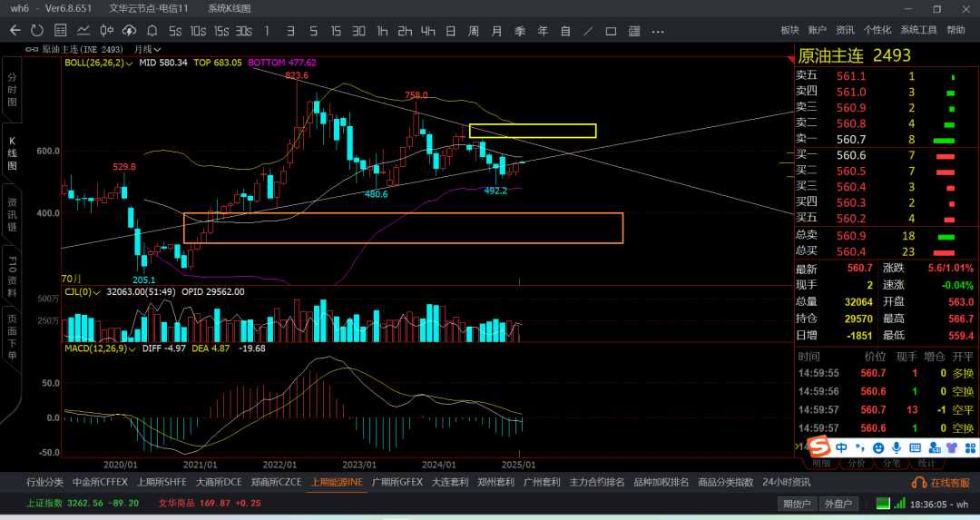Select the 5s period
This screenshot has height=520, width=980.
[x=175, y=31]
